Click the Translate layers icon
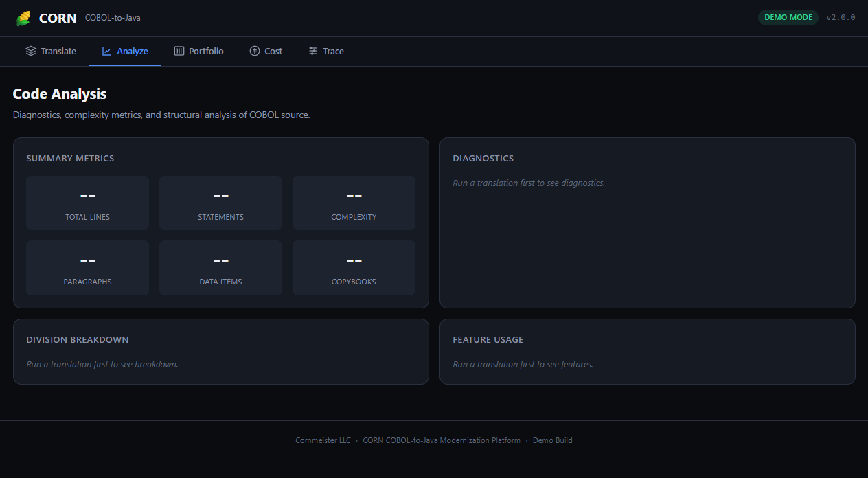Viewport: 868px width, 478px height. pos(31,51)
